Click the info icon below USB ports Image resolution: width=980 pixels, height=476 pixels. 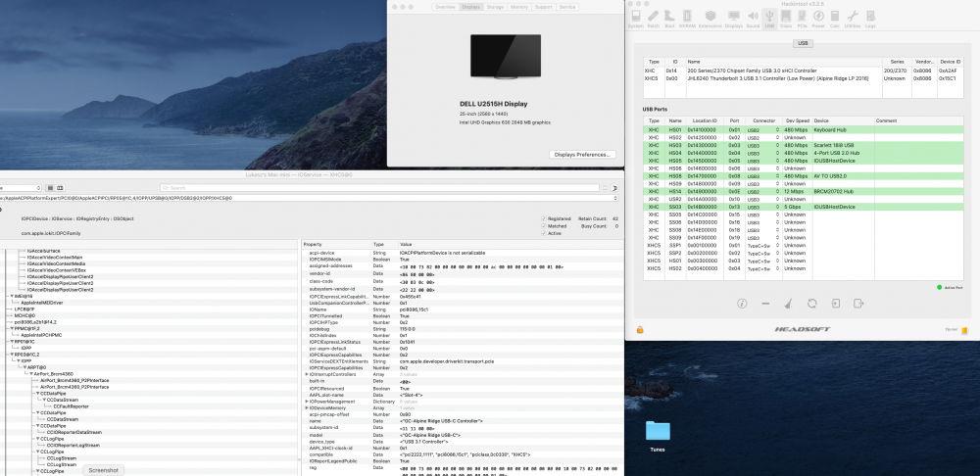tap(742, 304)
